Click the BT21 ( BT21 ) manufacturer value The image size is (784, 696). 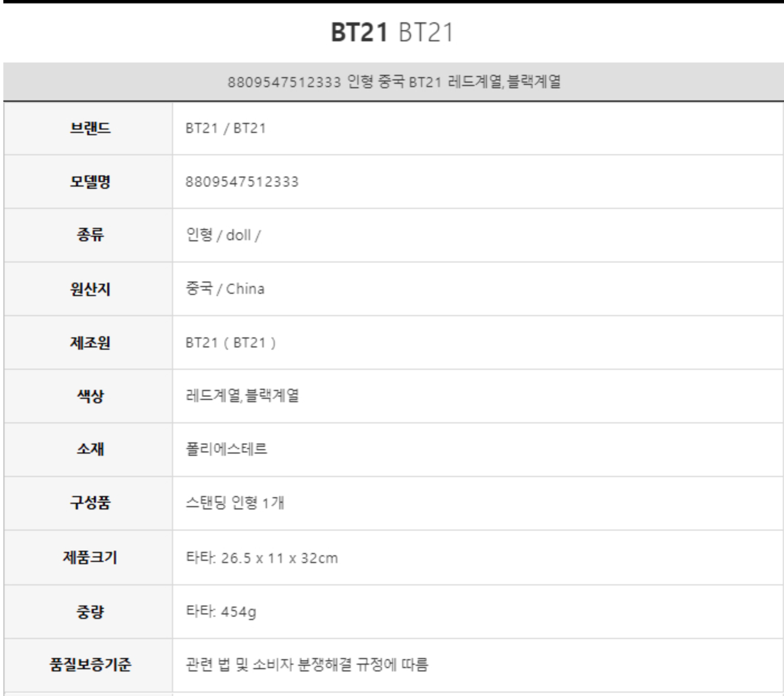pyautogui.click(x=231, y=342)
